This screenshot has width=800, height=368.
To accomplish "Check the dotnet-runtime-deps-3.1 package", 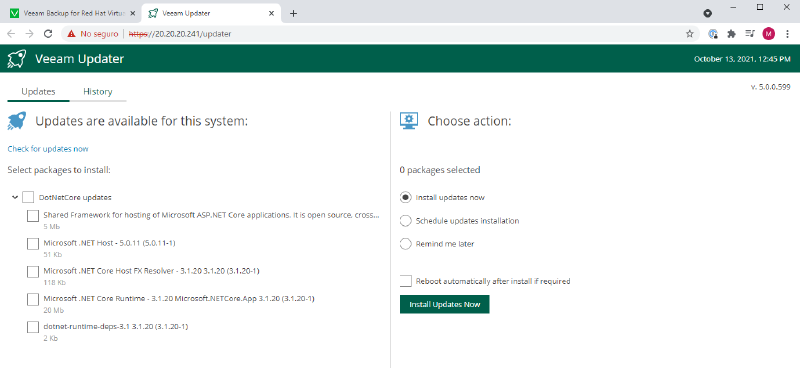I will (x=33, y=327).
